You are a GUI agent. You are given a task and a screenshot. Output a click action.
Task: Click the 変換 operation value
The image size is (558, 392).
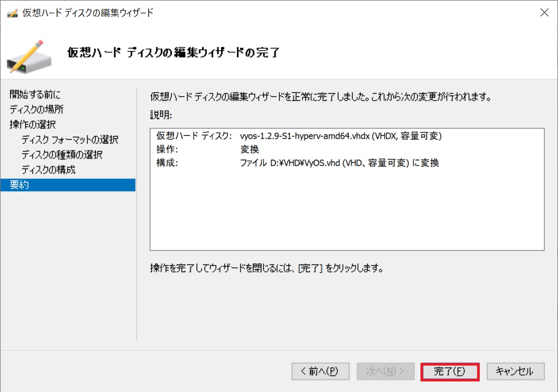pos(250,150)
